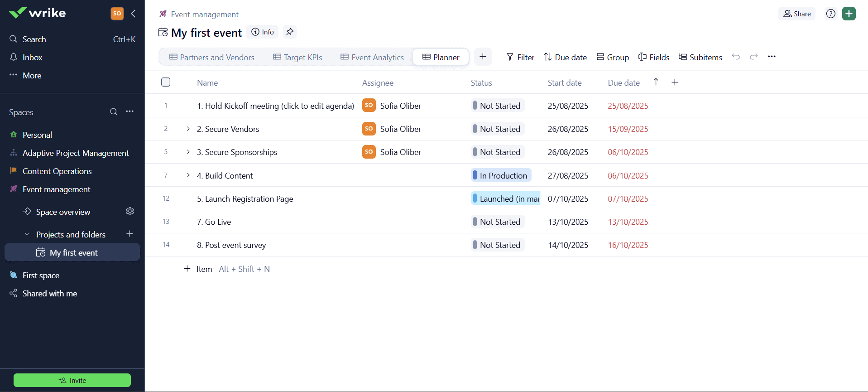Pin the My first event project
Image resolution: width=868 pixels, height=392 pixels.
290,32
